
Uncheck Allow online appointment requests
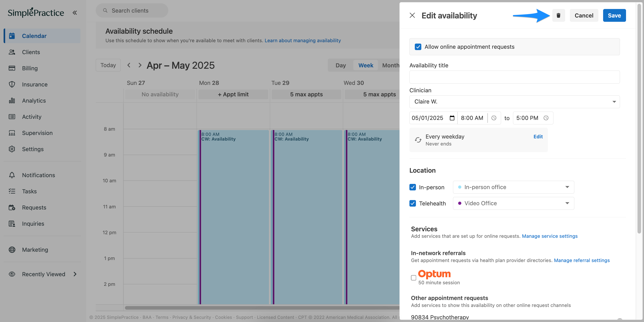418,47
